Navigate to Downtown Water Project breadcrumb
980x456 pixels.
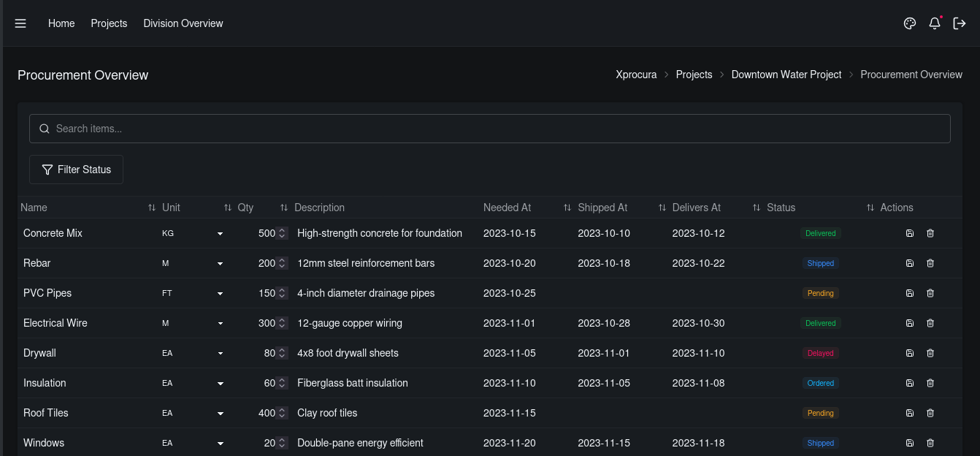point(786,75)
